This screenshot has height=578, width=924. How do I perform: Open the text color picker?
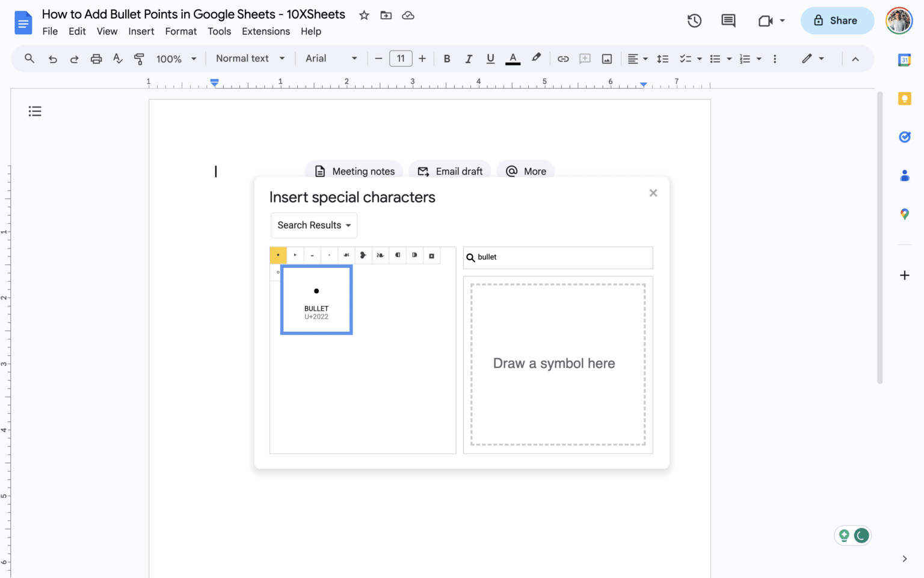click(513, 58)
